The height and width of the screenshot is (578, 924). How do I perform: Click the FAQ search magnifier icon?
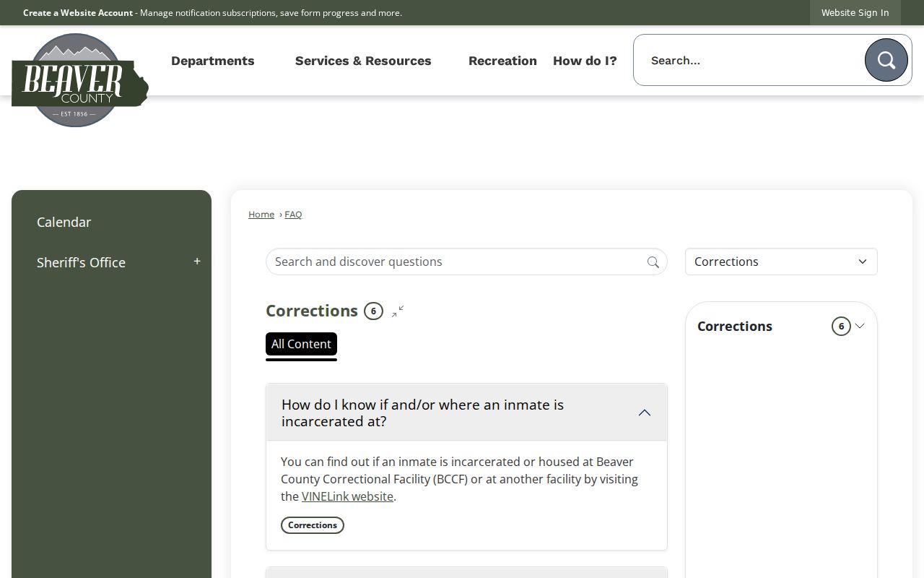coord(653,262)
